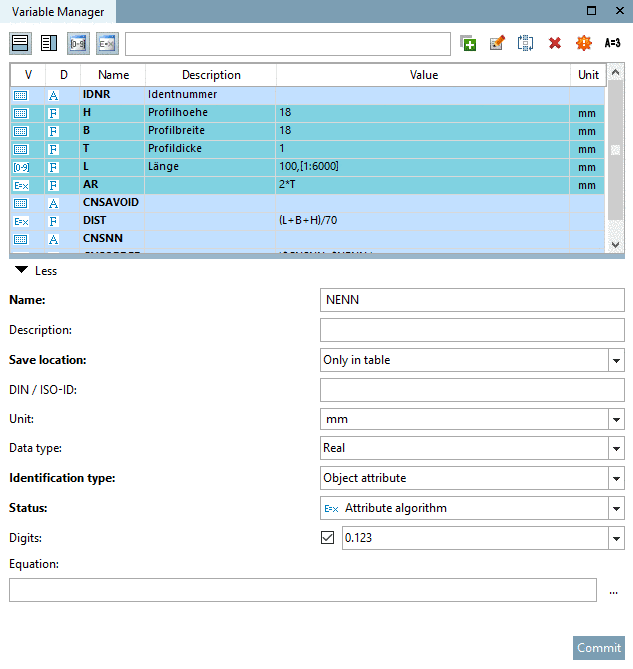Click the vertical scrollbar thumb in table
Screen dimensions: 633x669
[615, 149]
